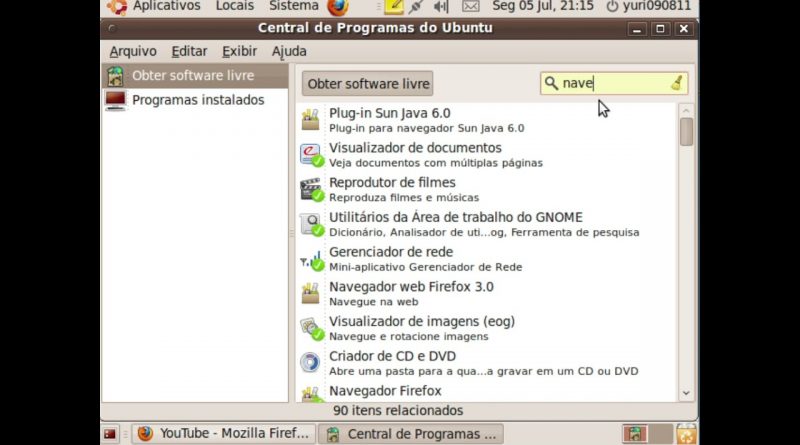Select the Criador de CD e DVD entry

pyautogui.click(x=487, y=363)
